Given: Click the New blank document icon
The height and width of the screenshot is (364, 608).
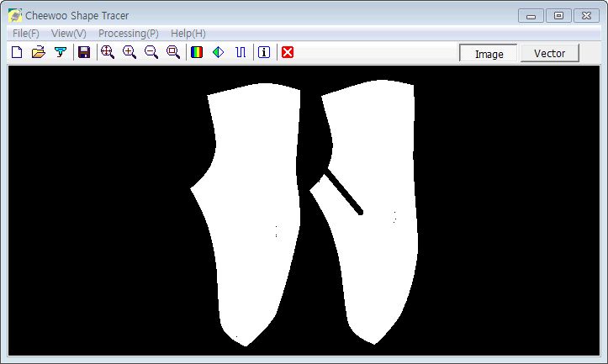Looking at the screenshot, I should point(17,52).
